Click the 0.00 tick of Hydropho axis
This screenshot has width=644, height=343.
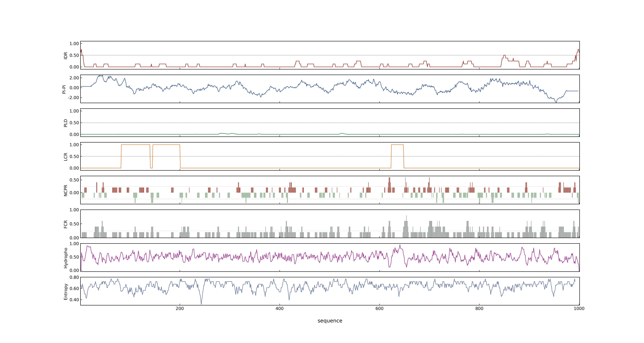pyautogui.click(x=74, y=270)
